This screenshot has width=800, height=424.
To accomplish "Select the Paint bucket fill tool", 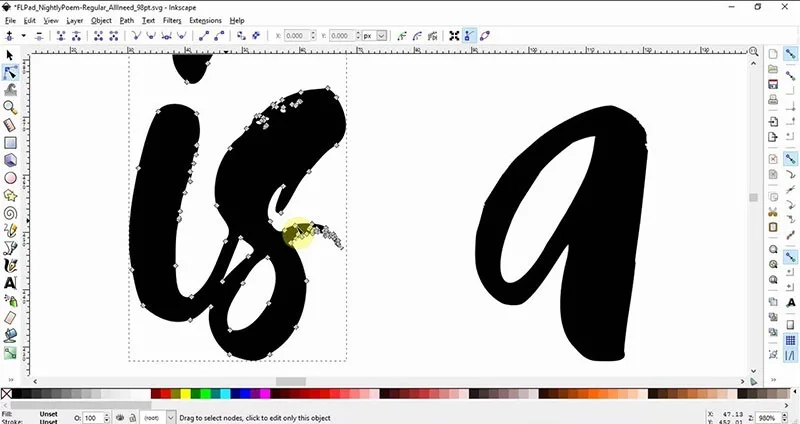I will pos(10,335).
